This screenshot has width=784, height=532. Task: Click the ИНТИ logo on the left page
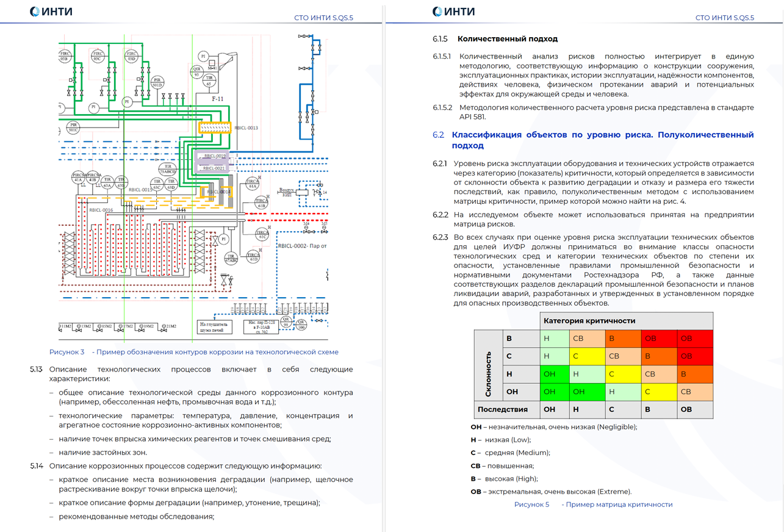click(51, 12)
